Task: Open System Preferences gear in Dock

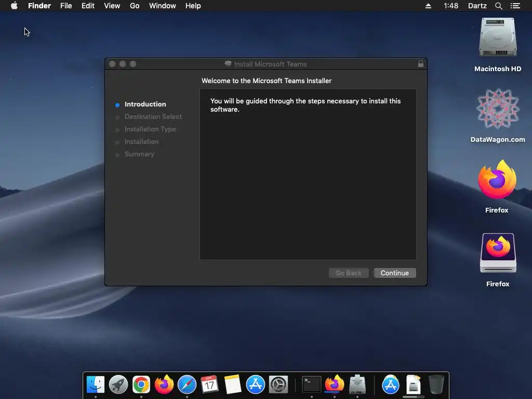Action: [278, 384]
